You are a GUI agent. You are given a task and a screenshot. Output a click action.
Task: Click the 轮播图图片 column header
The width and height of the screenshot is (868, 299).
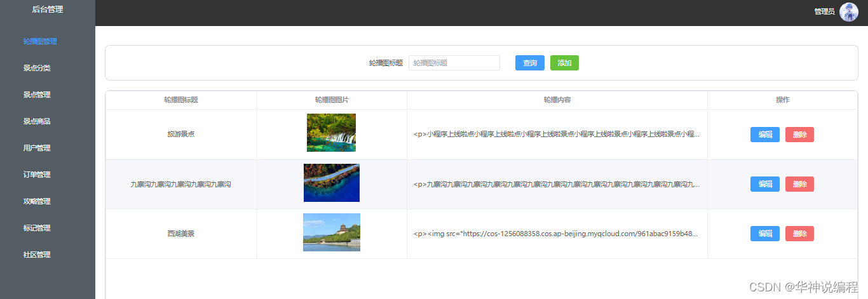pyautogui.click(x=332, y=100)
